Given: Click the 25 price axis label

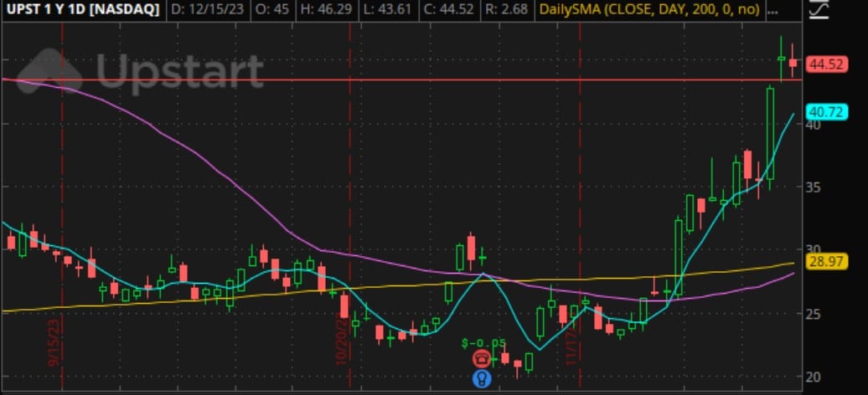Looking at the screenshot, I should pyautogui.click(x=814, y=314).
